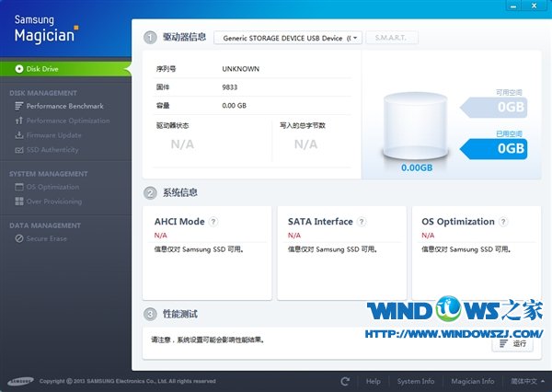Click the Secure Erase sidebar icon
Image resolution: width=552 pixels, height=392 pixels.
tap(18, 238)
